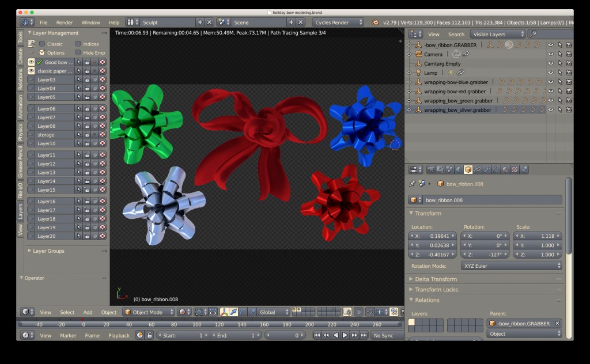The width and height of the screenshot is (590, 364).
Task: Expand the Layer Groups panel
Action: coord(48,251)
